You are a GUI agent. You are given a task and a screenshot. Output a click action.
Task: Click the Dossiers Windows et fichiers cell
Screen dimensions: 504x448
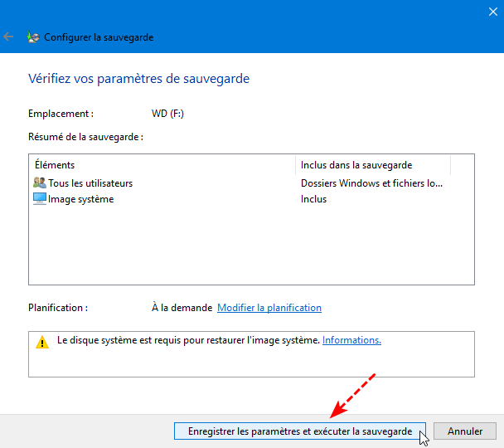371,183
